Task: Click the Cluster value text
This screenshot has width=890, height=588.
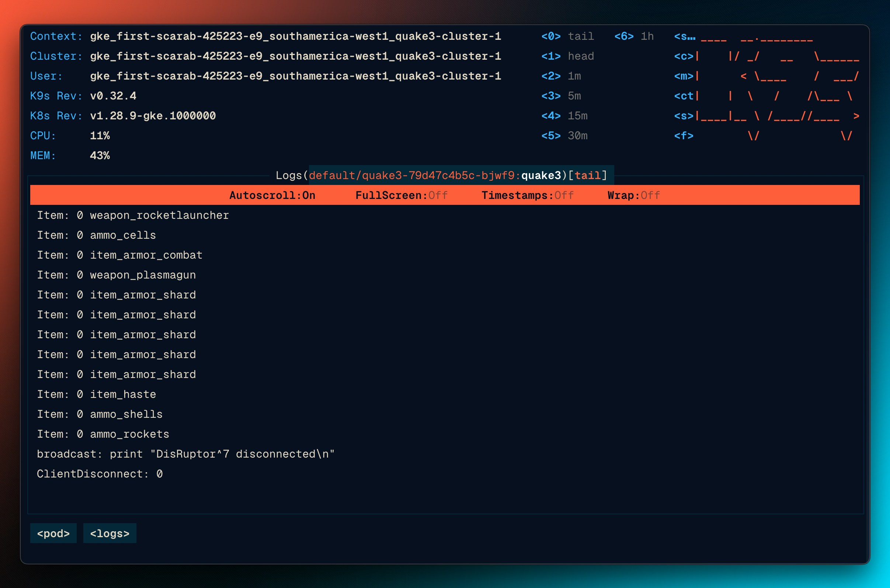Action: [296, 56]
